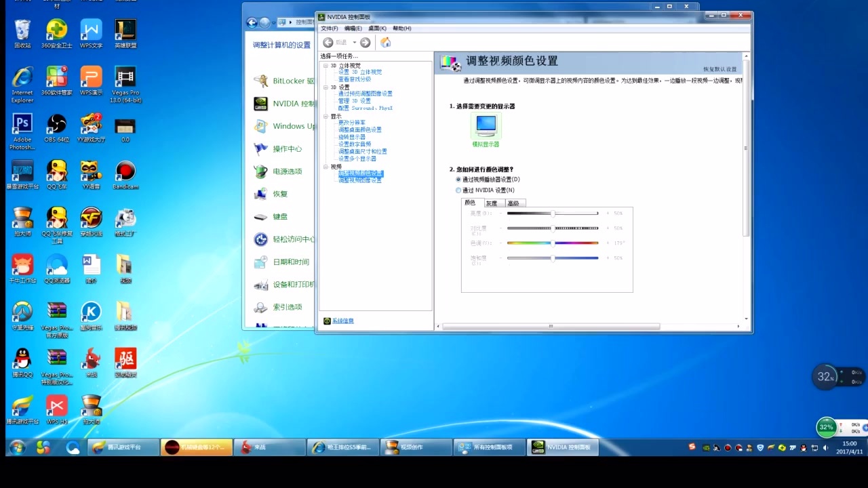Screen dimensions: 868x488
Task: Switch to 所有控制面板项 taskbar button
Action: [x=490, y=447]
